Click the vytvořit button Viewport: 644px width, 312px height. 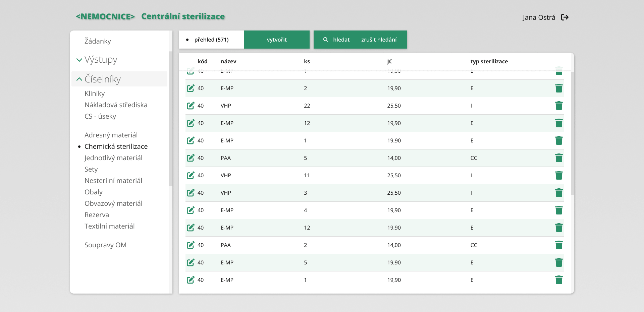click(x=277, y=40)
